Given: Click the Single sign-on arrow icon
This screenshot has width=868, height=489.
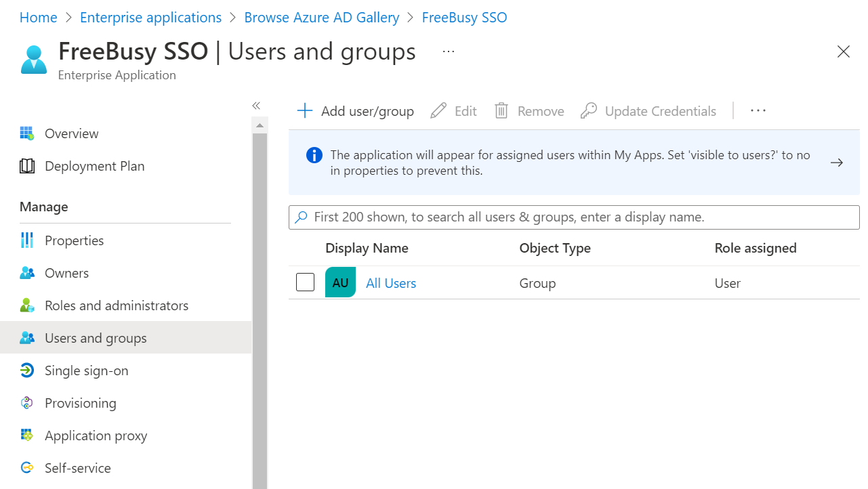Looking at the screenshot, I should pos(27,370).
